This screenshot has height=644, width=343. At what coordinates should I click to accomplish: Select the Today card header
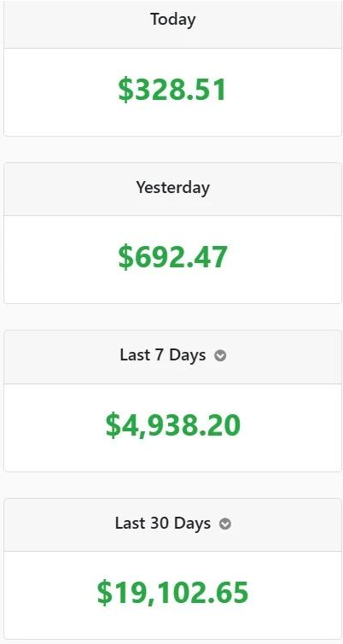pos(172,24)
